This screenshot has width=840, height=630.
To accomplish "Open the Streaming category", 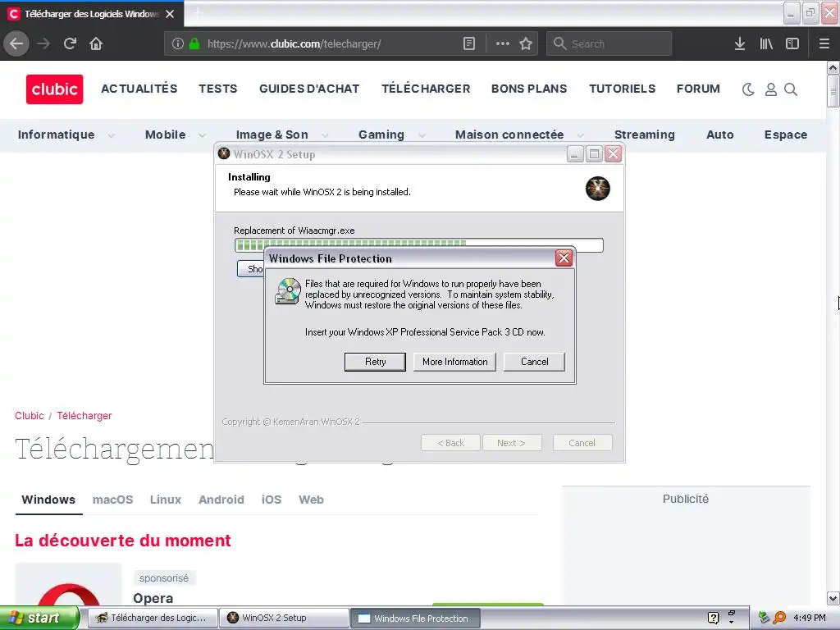I will (x=645, y=135).
